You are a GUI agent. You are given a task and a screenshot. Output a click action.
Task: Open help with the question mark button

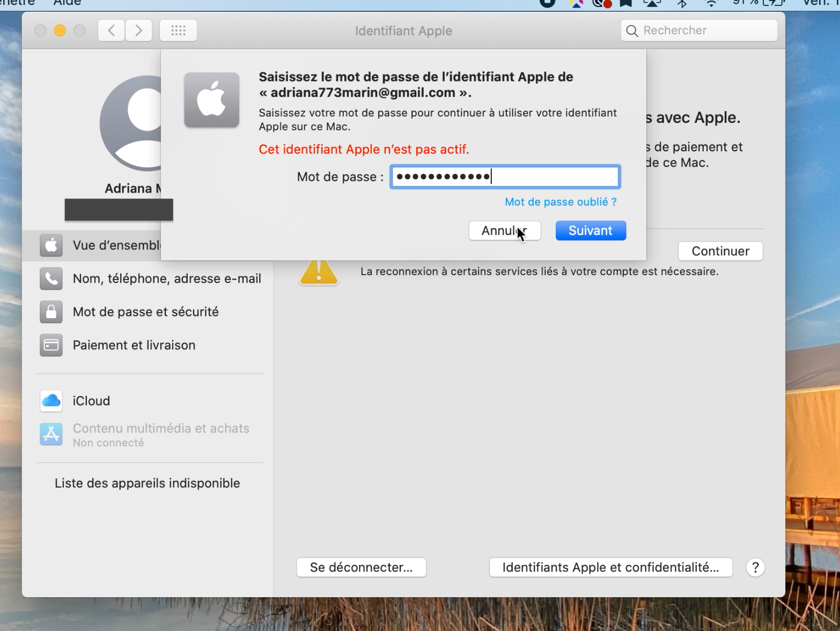coord(755,568)
